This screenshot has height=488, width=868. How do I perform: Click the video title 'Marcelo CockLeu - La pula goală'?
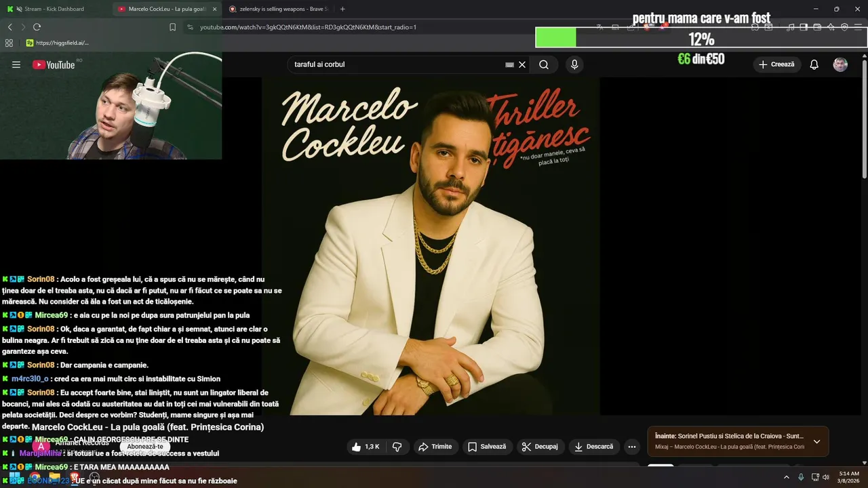(148, 427)
